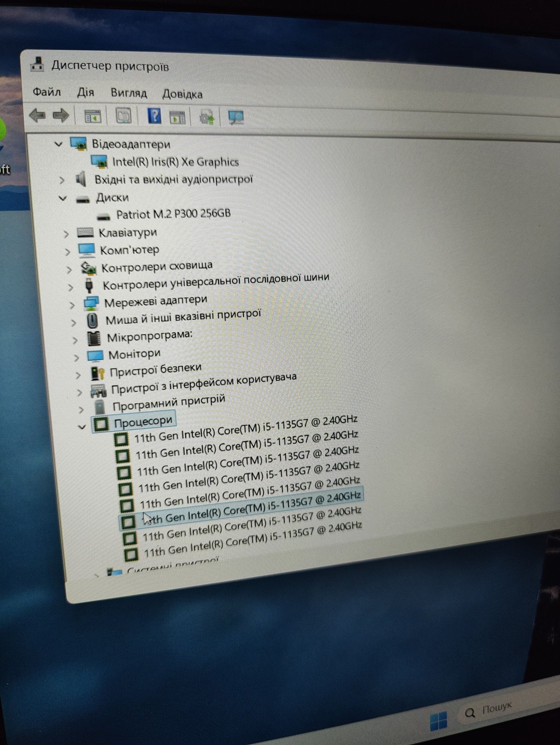Image resolution: width=560 pixels, height=745 pixels.
Task: Click the Properties toolbar icon
Action: [124, 116]
